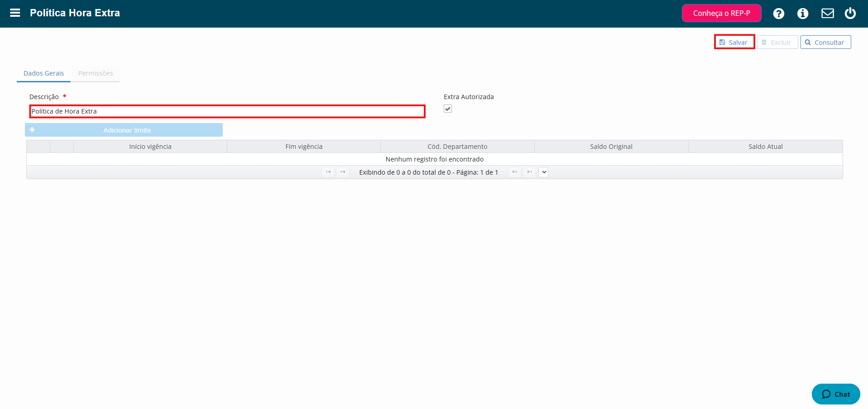Click the Consultar button
Viewport: 868px width, 409px height.
pyautogui.click(x=826, y=42)
